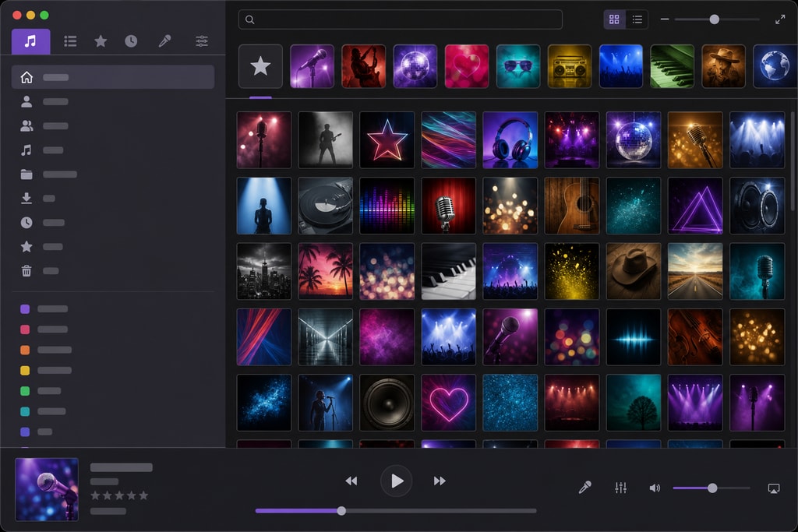Select the yellow boombox category tile
Screen dimensions: 798x532
tap(570, 66)
